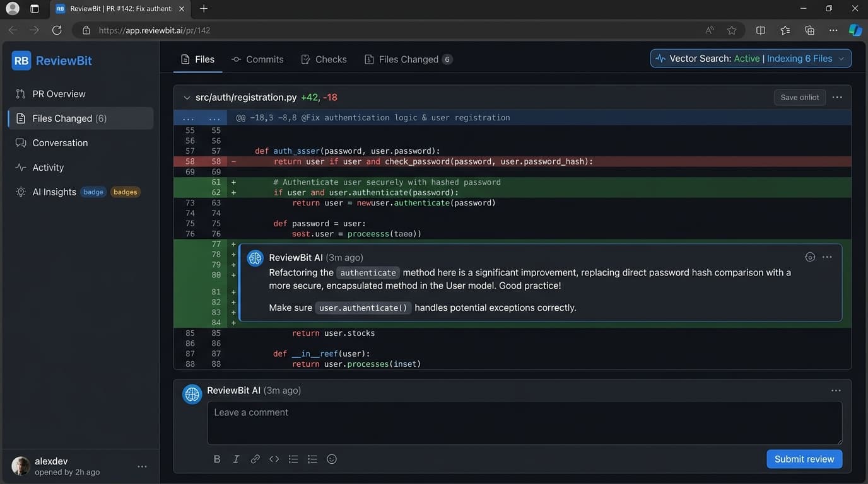This screenshot has height=484, width=868.
Task: Open Activity in the sidebar
Action: [x=81, y=168]
